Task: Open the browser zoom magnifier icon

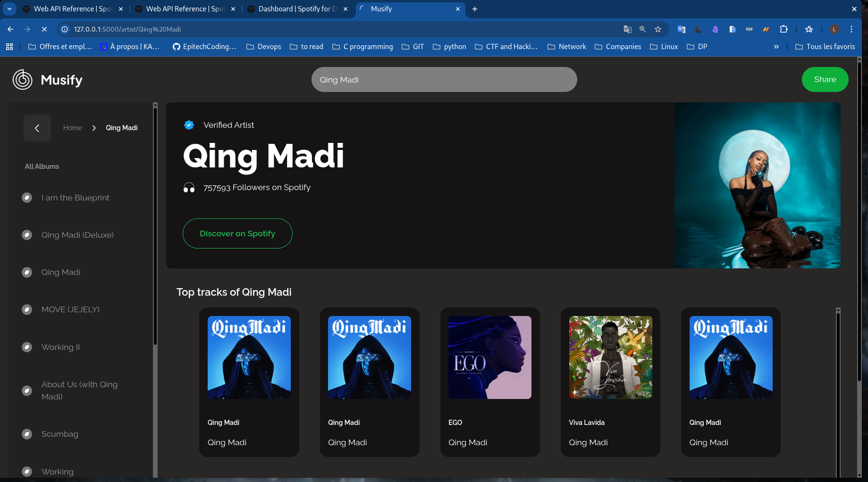Action: 643,29
